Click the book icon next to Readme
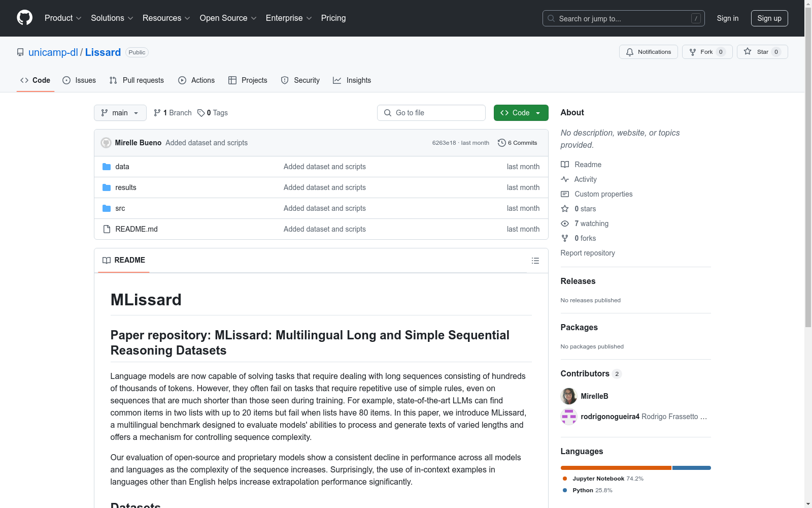The width and height of the screenshot is (812, 508). pyautogui.click(x=565, y=165)
